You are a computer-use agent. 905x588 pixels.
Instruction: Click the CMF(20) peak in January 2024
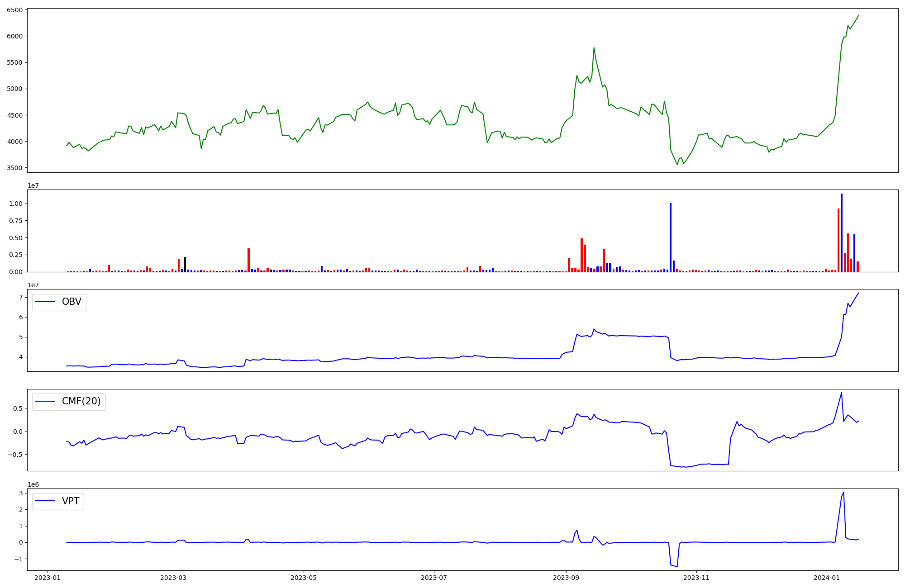click(x=841, y=393)
